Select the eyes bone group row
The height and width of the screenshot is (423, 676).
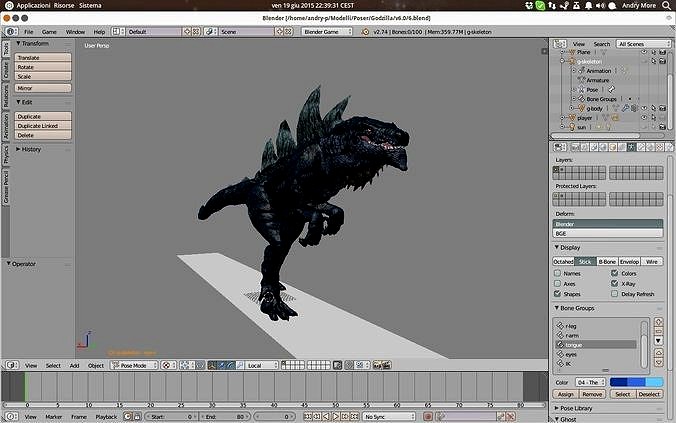(596, 354)
